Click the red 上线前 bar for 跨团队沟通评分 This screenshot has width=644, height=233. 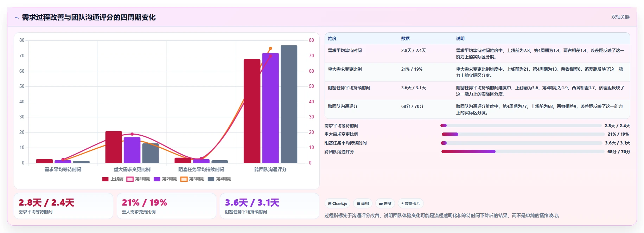pos(252,111)
